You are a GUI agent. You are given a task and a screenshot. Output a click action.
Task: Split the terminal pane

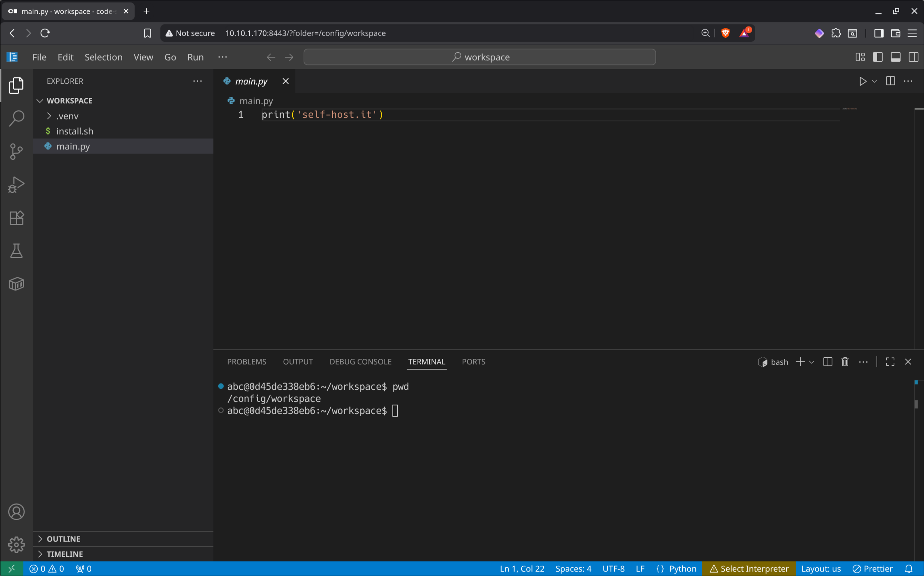click(827, 362)
